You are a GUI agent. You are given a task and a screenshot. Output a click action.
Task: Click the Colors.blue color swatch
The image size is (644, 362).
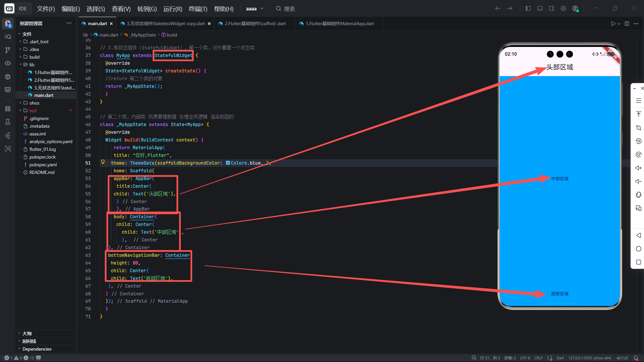tap(228, 163)
